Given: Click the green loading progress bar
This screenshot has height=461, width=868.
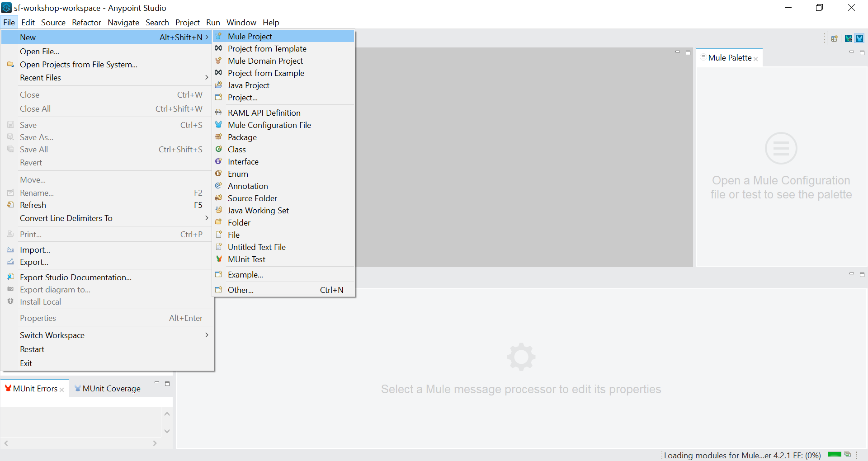Looking at the screenshot, I should (835, 455).
